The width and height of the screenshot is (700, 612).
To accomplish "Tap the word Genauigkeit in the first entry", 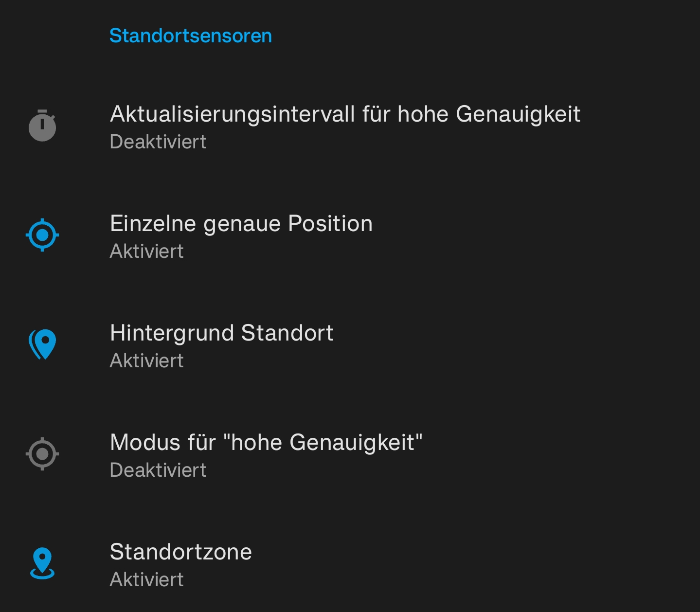I will click(518, 115).
